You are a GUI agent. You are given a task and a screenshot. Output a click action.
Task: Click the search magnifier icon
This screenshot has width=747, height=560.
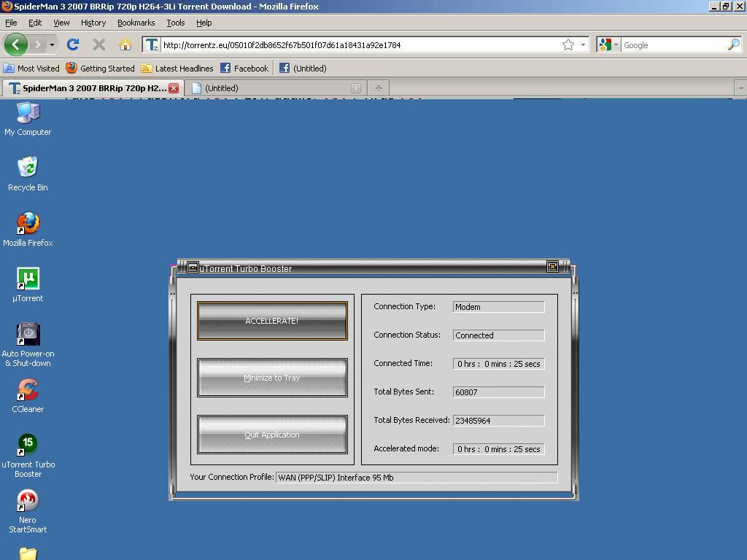click(734, 44)
